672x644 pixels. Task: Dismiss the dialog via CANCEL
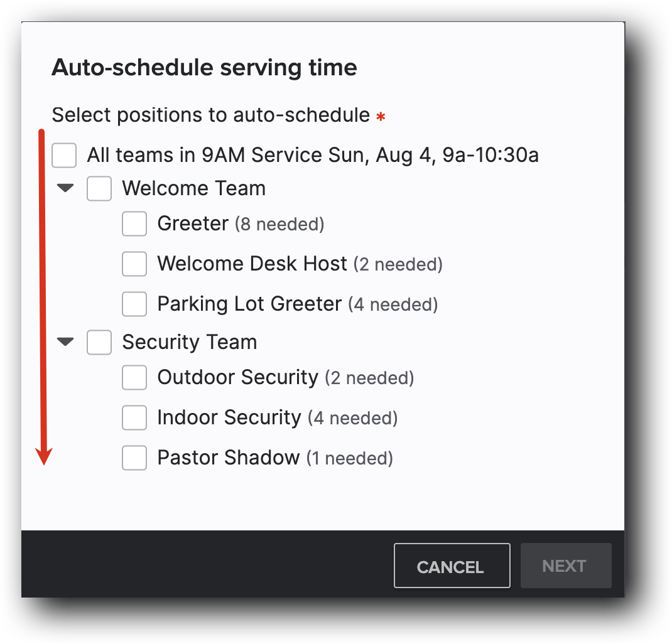coord(452,566)
